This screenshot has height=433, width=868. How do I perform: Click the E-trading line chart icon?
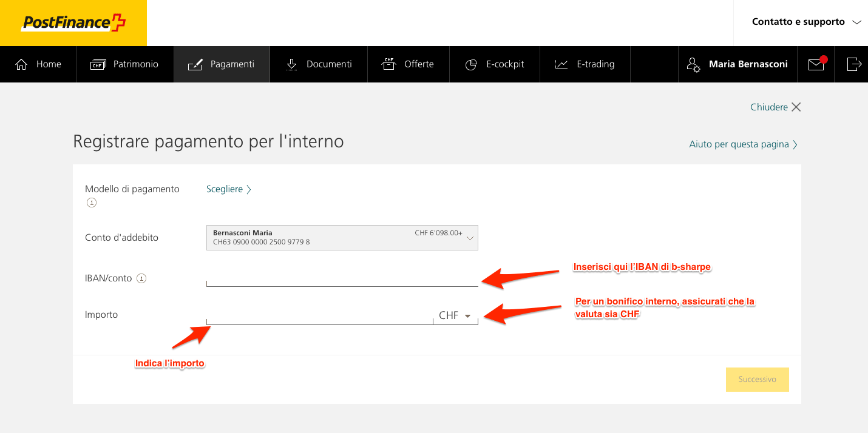coord(561,64)
